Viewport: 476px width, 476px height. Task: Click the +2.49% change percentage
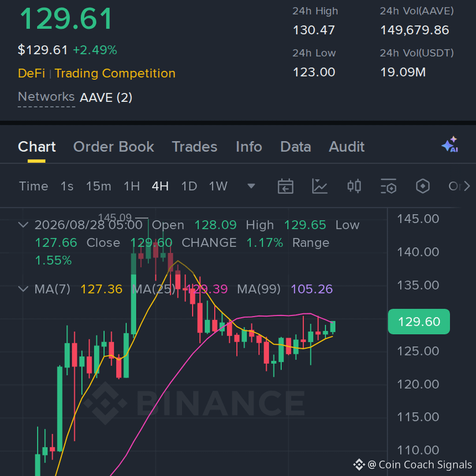[95, 50]
